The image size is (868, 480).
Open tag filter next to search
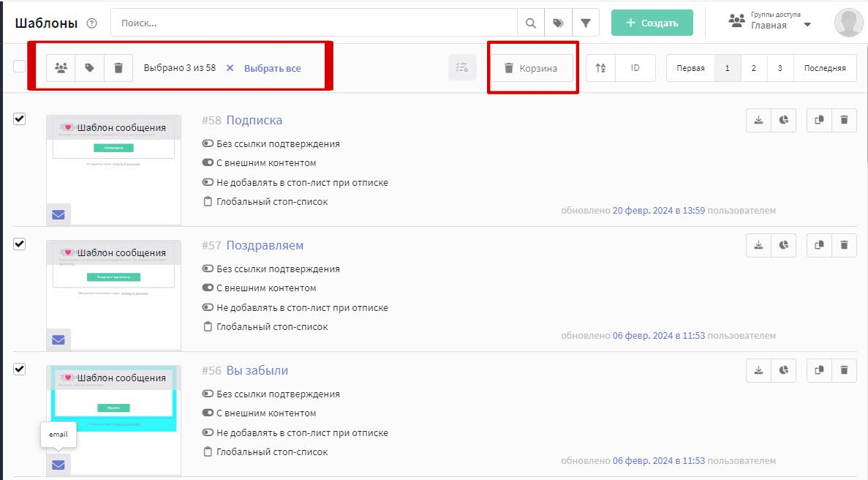[558, 23]
